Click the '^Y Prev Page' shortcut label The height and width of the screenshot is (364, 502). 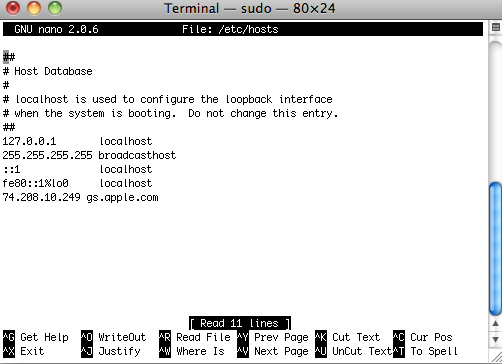click(273, 337)
